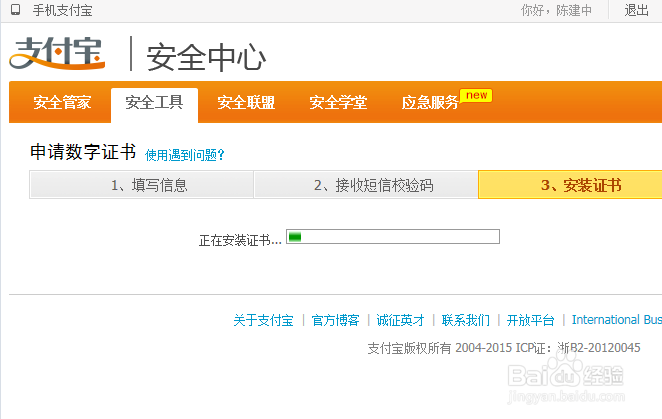The height and width of the screenshot is (419, 662).
Task: Select the 安全工具 tab
Action: coord(155,103)
